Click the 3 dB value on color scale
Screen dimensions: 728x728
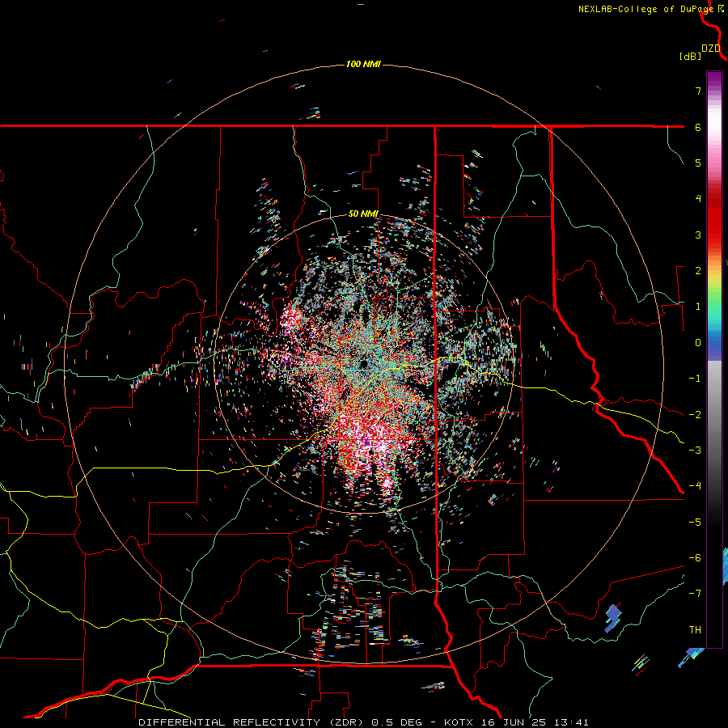click(x=698, y=235)
